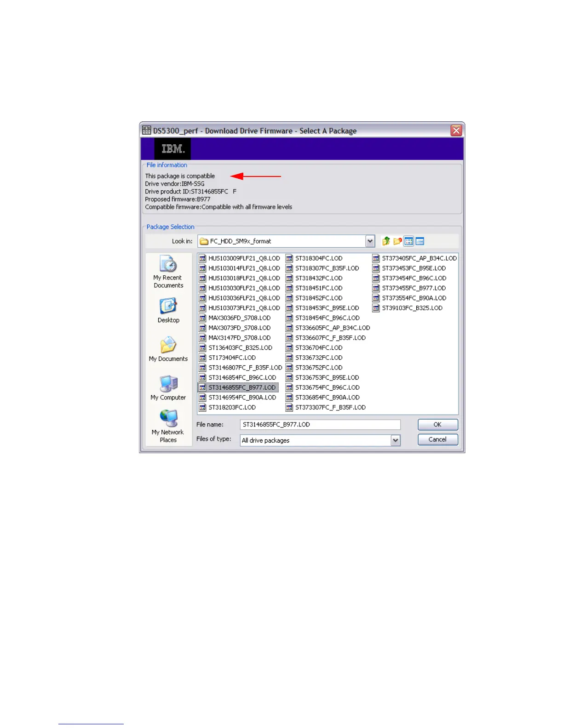The image size is (563, 728).
Task: Select file ST3146954FC_B90A.LOD
Action: pos(238,398)
